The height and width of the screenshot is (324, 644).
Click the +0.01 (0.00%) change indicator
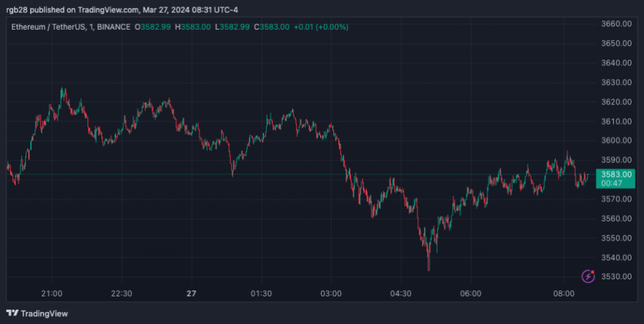click(x=322, y=27)
